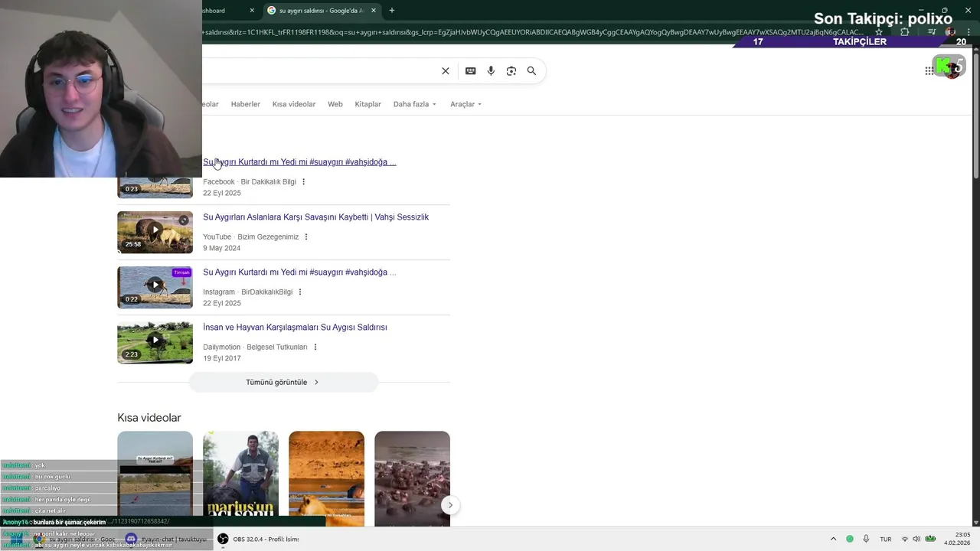Click the '19 Eyl 2017' date text
The image size is (980, 551).
tap(222, 358)
